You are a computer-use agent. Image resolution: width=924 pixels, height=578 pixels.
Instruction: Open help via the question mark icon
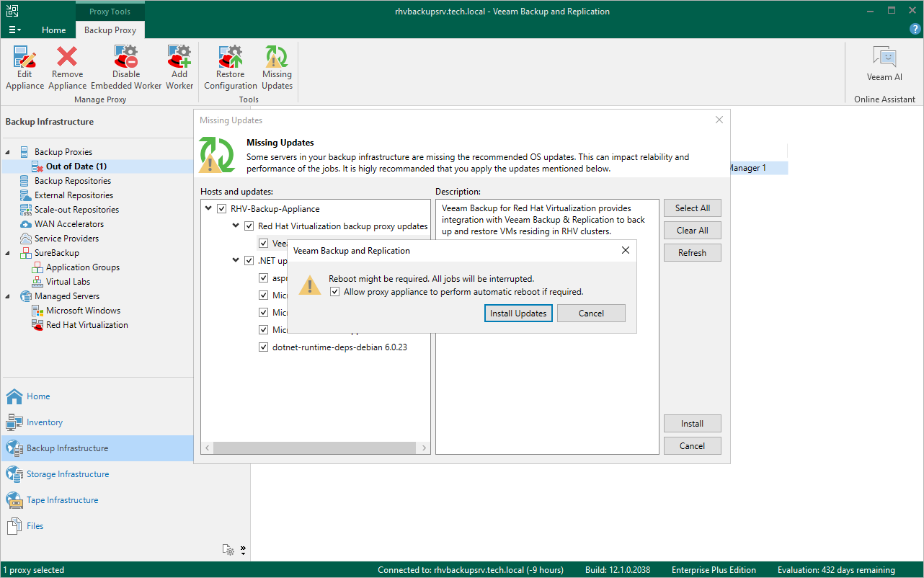[914, 30]
